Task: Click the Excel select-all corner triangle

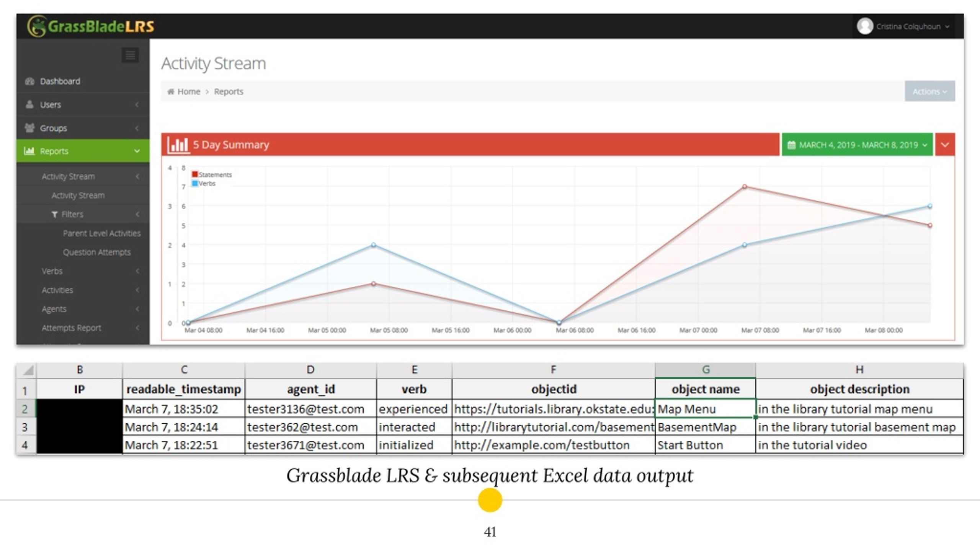Action: [28, 370]
